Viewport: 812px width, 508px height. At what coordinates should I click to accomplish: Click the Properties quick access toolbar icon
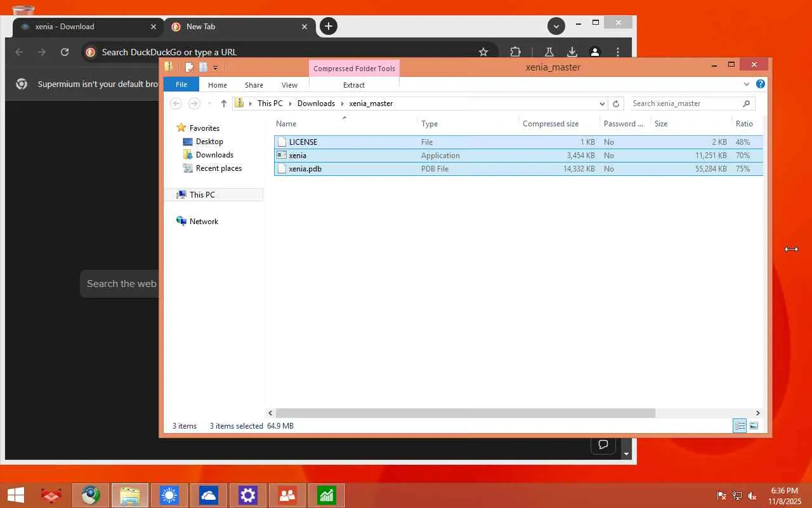click(189, 67)
